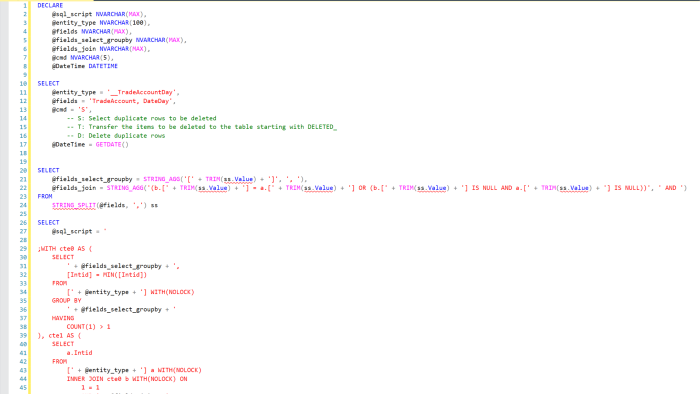The width and height of the screenshot is (700, 394).
Task: Click '[Intid] = MIN([Intid])' expression
Action: click(107, 275)
